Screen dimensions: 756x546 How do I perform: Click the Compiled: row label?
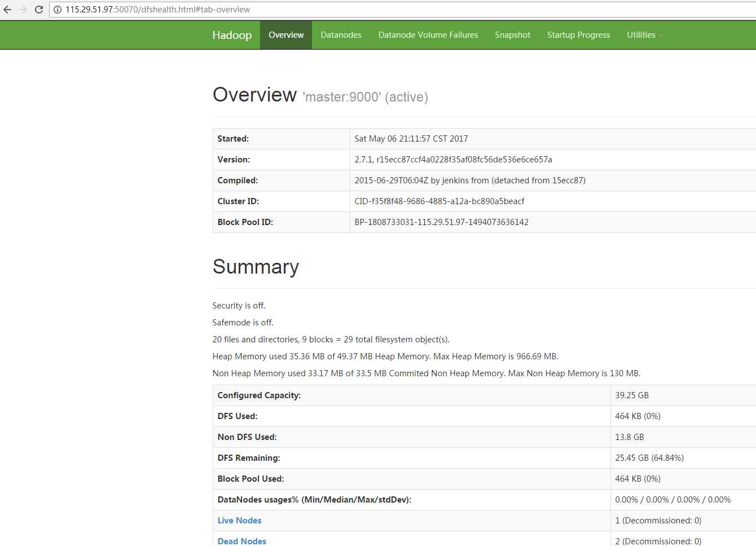pos(238,180)
